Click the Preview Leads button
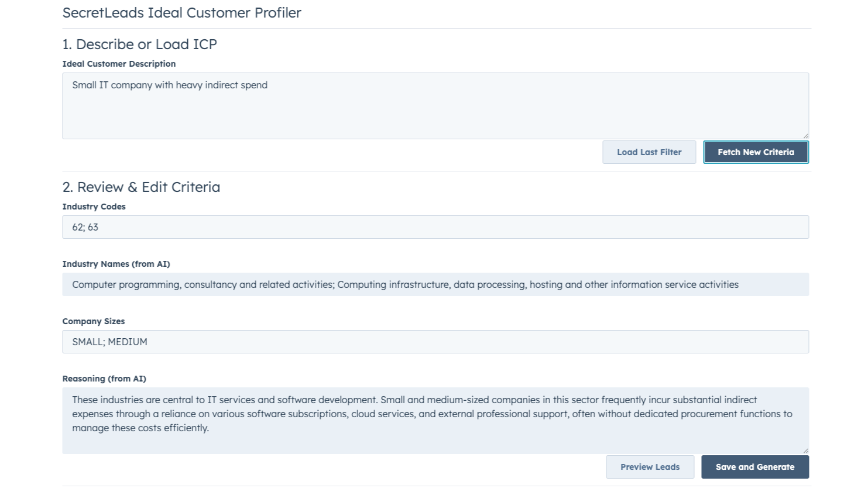868x488 pixels. 650,467
